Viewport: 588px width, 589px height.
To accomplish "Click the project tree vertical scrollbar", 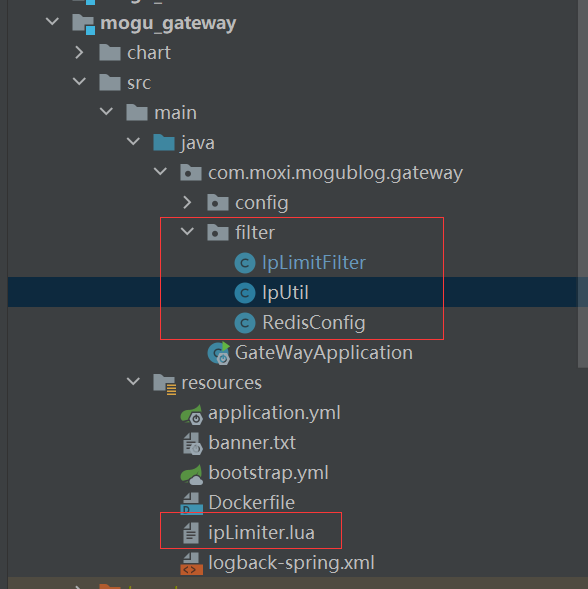I will [x=582, y=184].
